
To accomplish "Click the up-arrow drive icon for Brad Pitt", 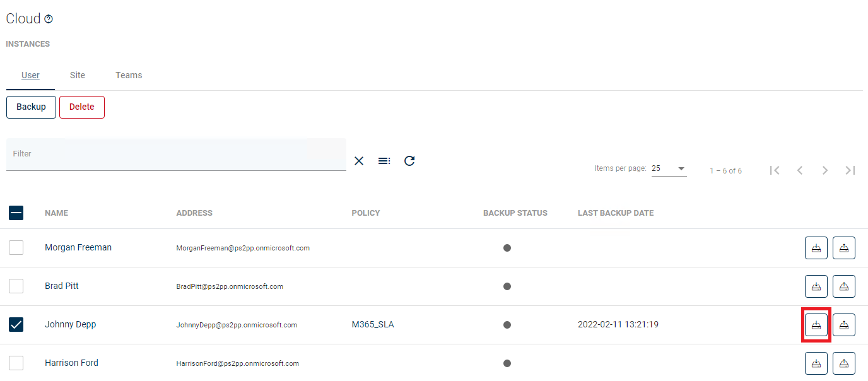I will [x=843, y=286].
